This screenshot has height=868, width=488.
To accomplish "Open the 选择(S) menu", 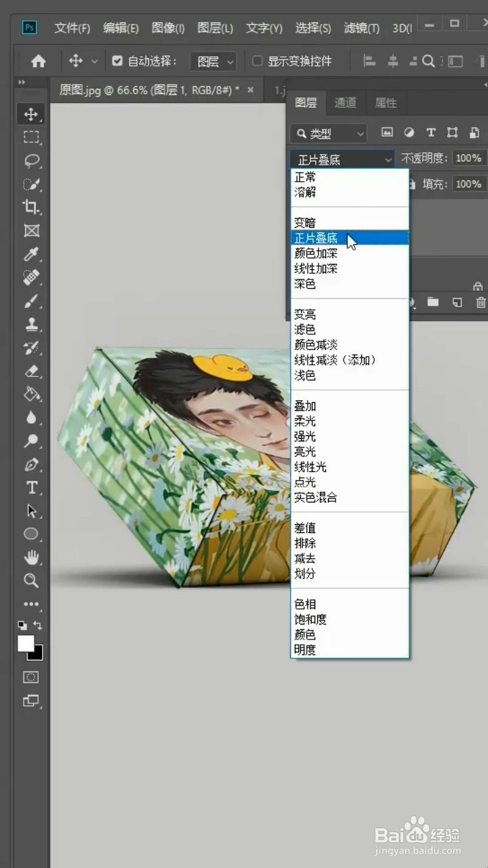I will pos(313,28).
